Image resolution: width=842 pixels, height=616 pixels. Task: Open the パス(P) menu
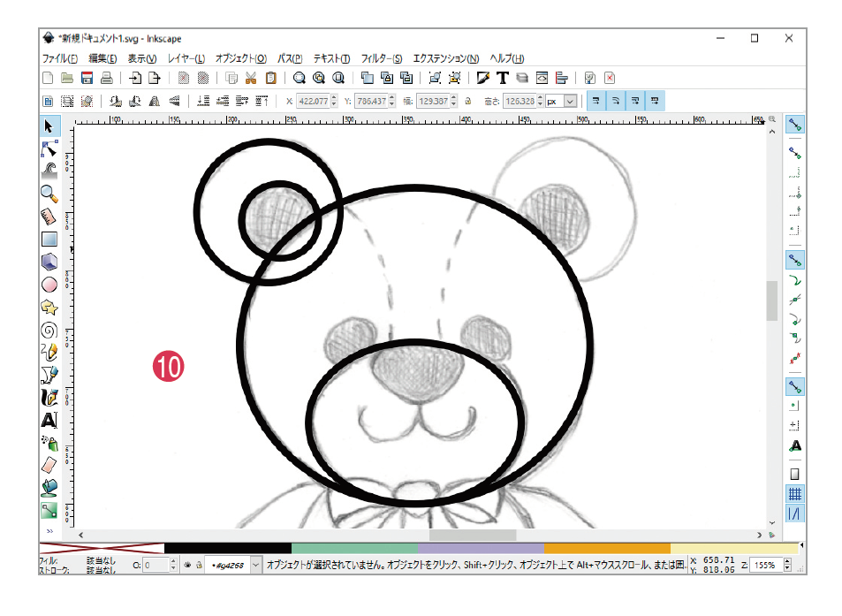coord(290,58)
